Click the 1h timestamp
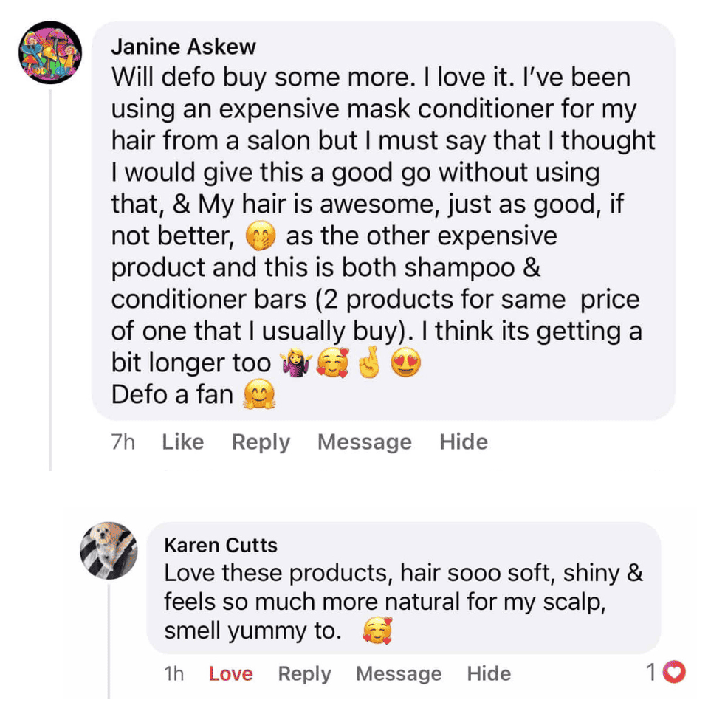Screen dimensions: 725x728 coord(173,673)
